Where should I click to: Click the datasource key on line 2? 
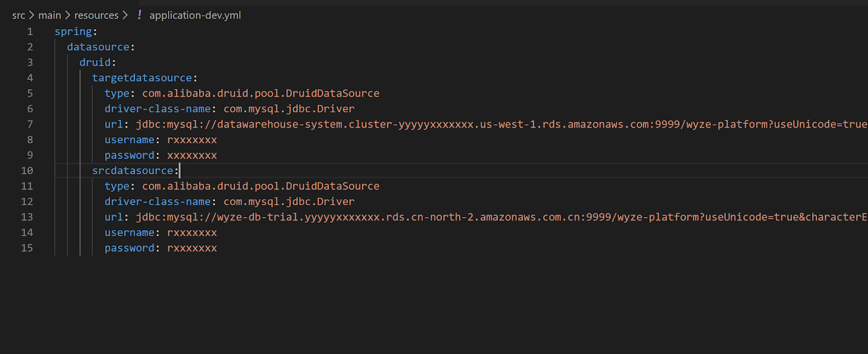[x=98, y=47]
